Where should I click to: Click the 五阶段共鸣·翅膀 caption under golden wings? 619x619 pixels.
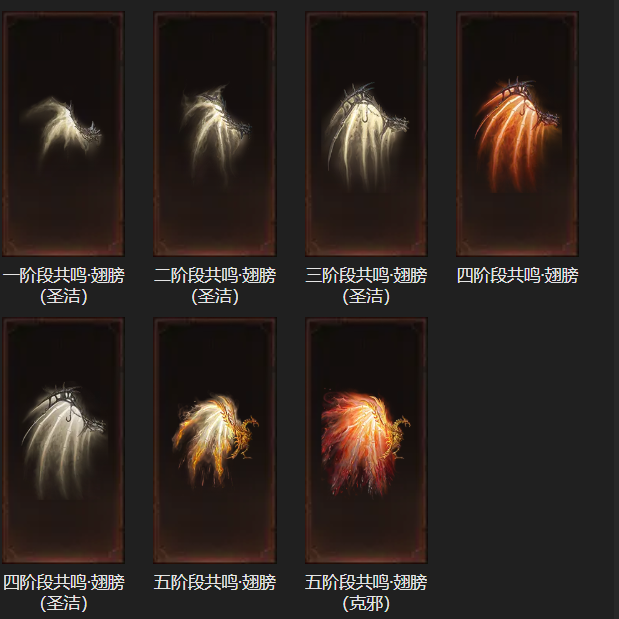(x=215, y=582)
